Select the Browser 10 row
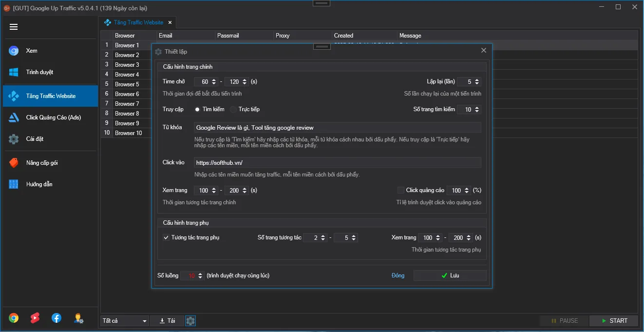This screenshot has width=644, height=332. tap(127, 133)
